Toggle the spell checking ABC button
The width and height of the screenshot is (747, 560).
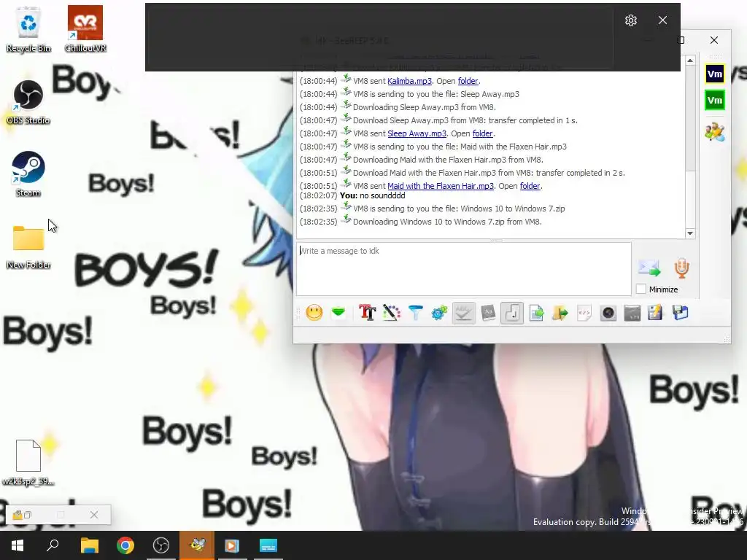pyautogui.click(x=463, y=313)
